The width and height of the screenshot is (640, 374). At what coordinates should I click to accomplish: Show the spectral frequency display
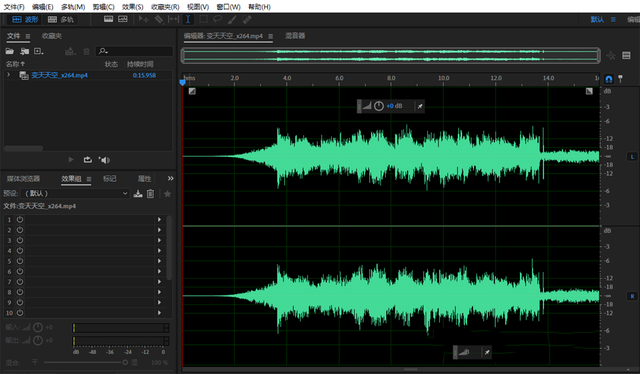point(109,19)
